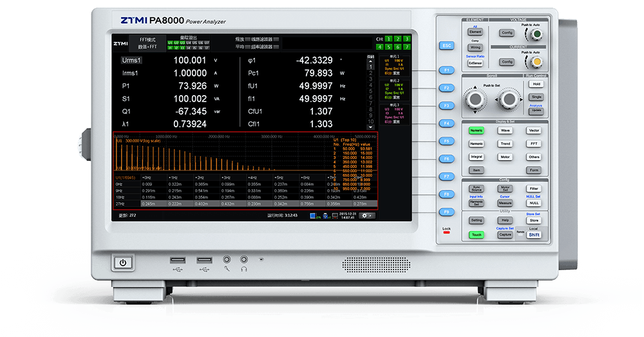Toggle channel 1 indicator in CH row
Screen dimensions: 644x337
tap(388, 39)
